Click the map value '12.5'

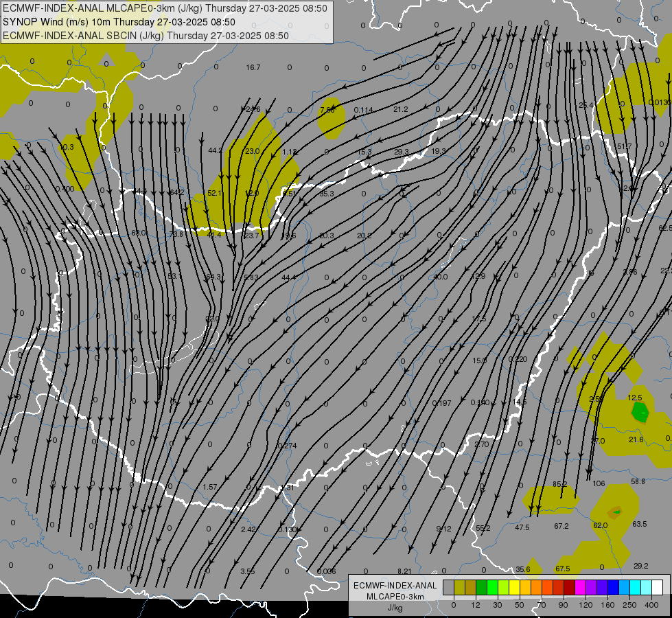635,398
